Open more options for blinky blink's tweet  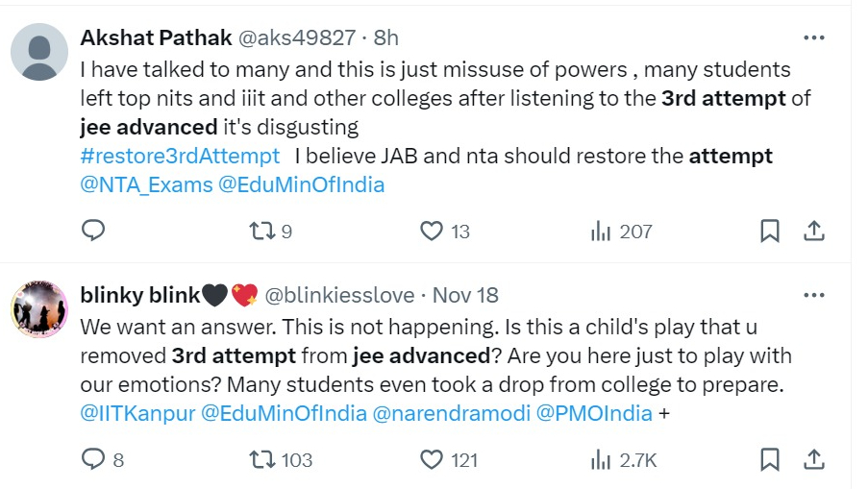813,295
